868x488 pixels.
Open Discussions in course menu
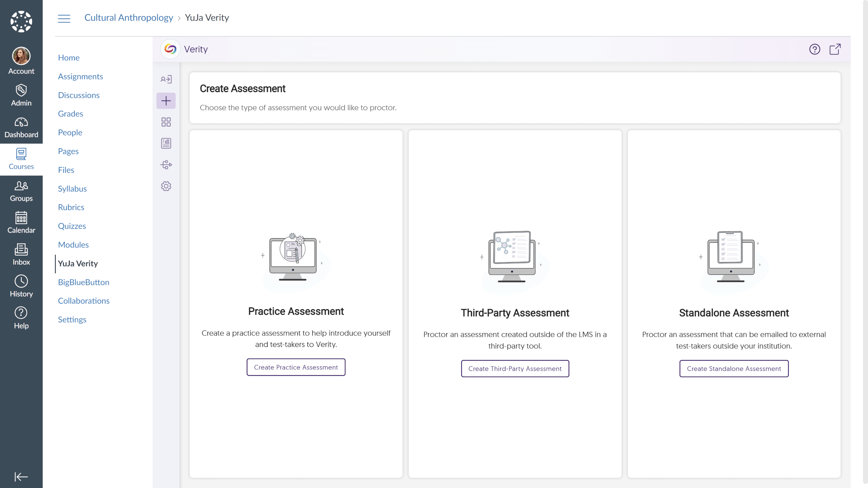(78, 95)
